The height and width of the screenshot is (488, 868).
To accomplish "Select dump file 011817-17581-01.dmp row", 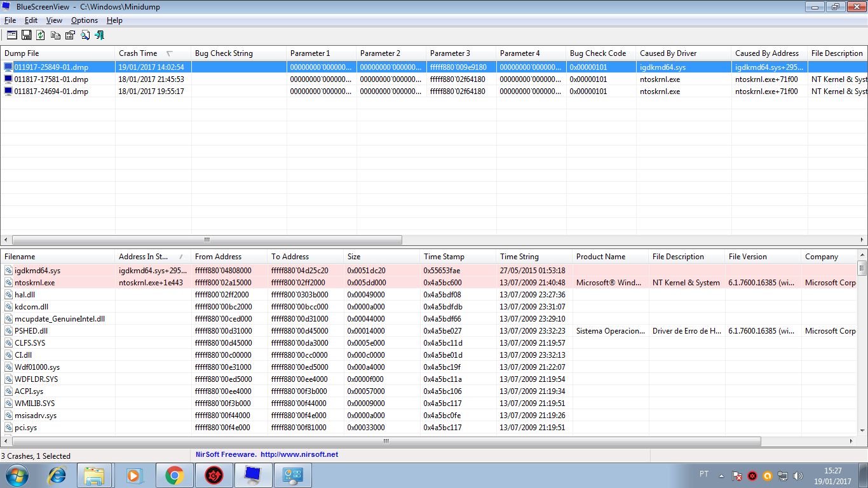I will coord(434,79).
